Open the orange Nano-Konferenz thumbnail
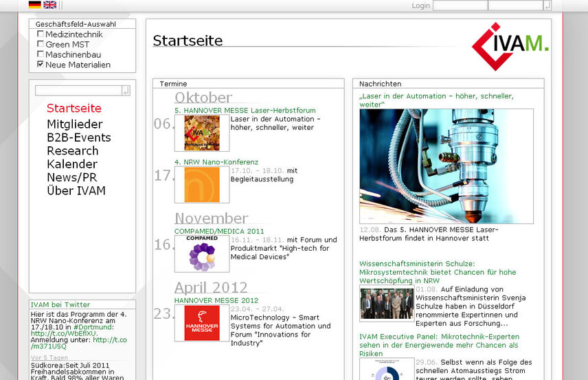The image size is (588, 380). point(202,184)
